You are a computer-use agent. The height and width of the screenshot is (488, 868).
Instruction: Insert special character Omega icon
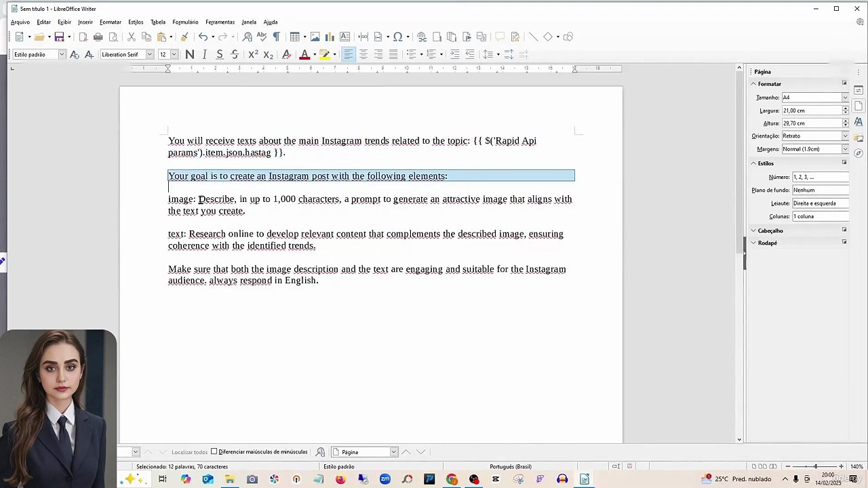click(397, 37)
